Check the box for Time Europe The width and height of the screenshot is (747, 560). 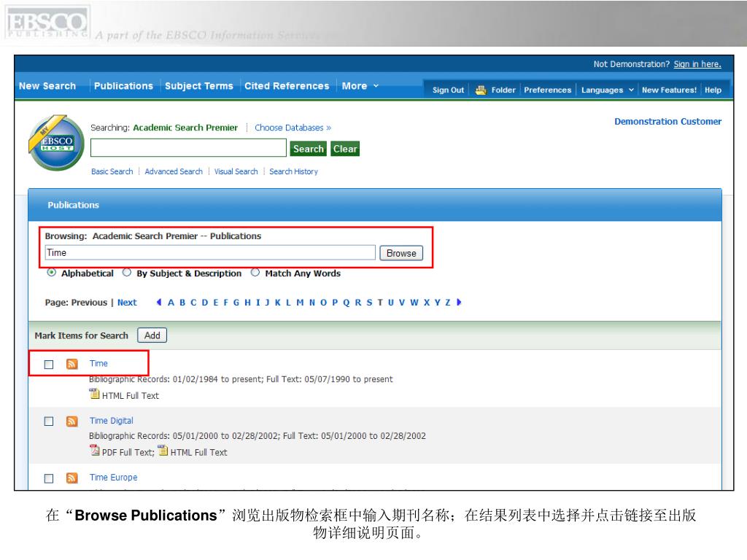(x=49, y=478)
